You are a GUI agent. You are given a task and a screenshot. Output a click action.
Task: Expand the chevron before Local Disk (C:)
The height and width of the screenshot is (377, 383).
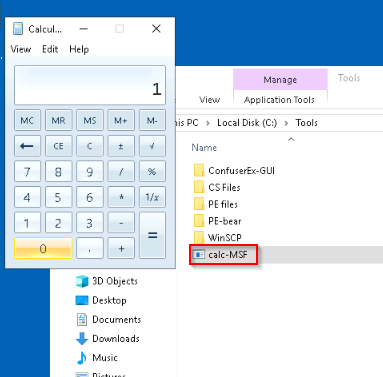[208, 123]
